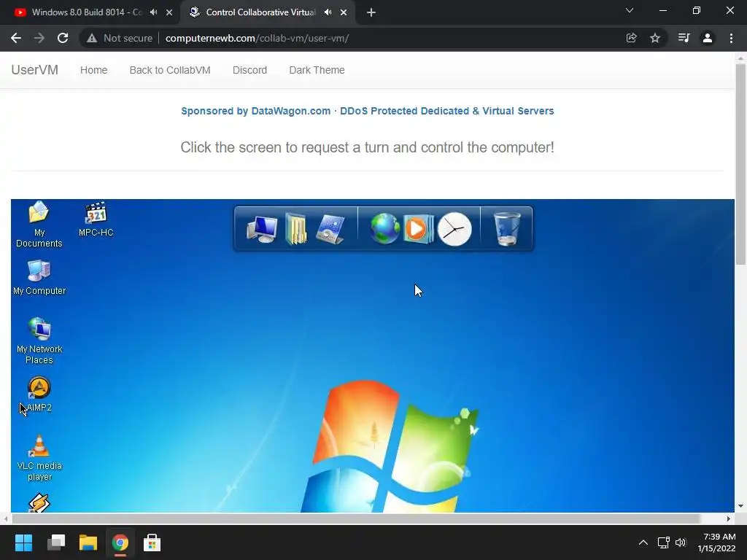Screen dimensions: 747x560
Task: Click the browser Forward arrow
Action: coord(39,38)
